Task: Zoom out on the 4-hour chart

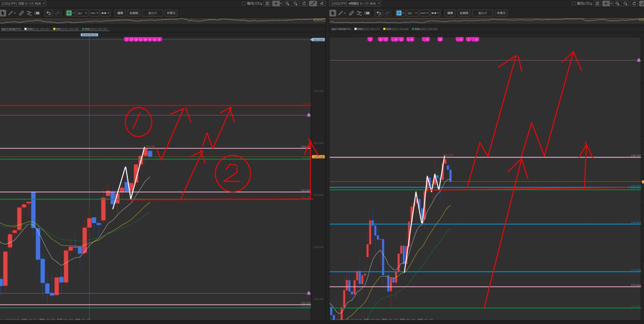Action: pyautogui.click(x=625, y=4)
